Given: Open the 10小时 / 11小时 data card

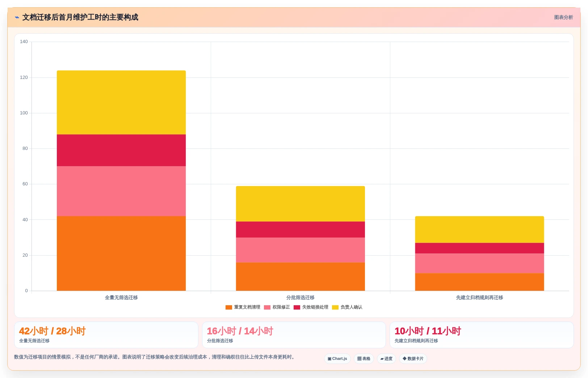Looking at the screenshot, I should click(x=482, y=335).
